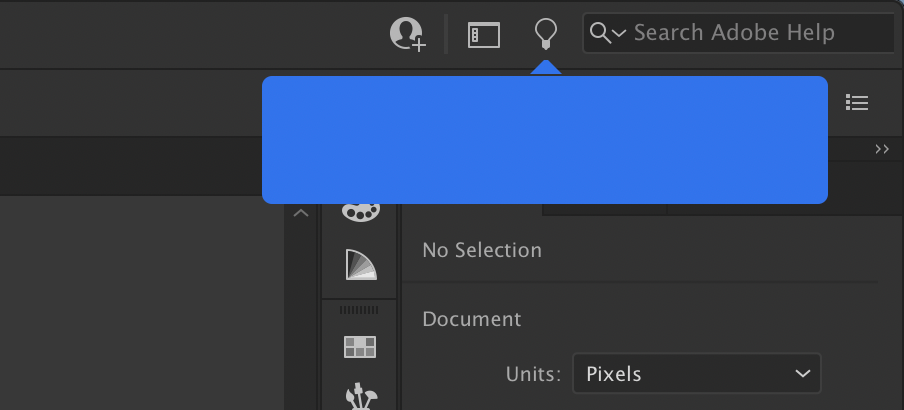
Task: Open the Arrange Documents workspace icon
Action: [484, 34]
